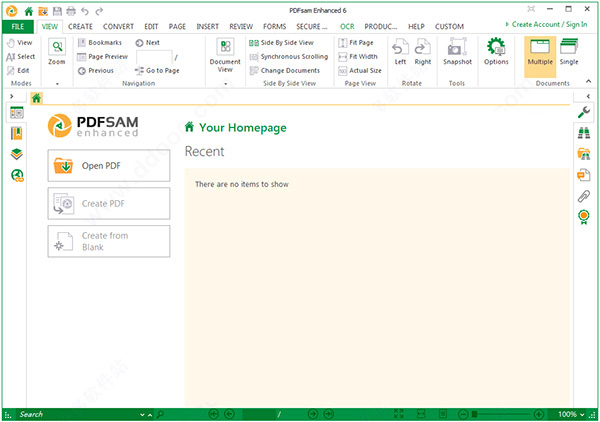Choose Fit Page view
Viewport: 600px width, 422px height.
[356, 43]
